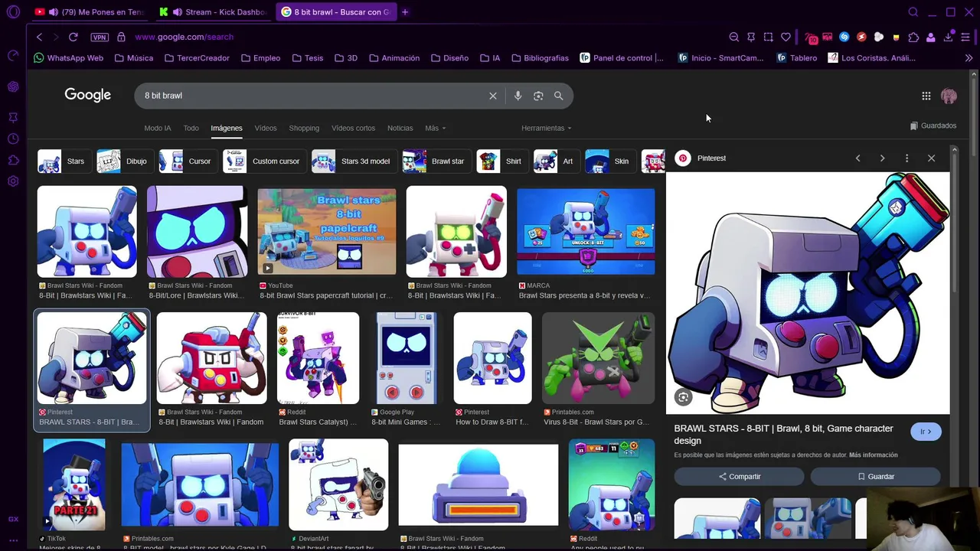This screenshot has height=551, width=980.
Task: Click the site lock security icon
Action: [121, 37]
